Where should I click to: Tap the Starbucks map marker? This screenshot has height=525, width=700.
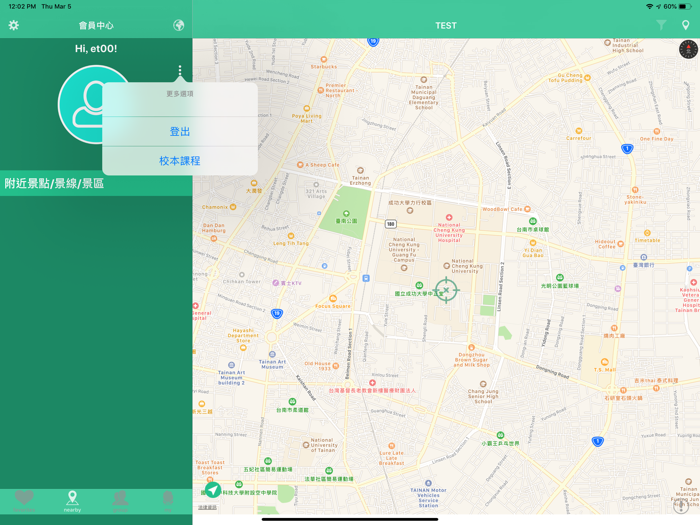click(x=324, y=58)
